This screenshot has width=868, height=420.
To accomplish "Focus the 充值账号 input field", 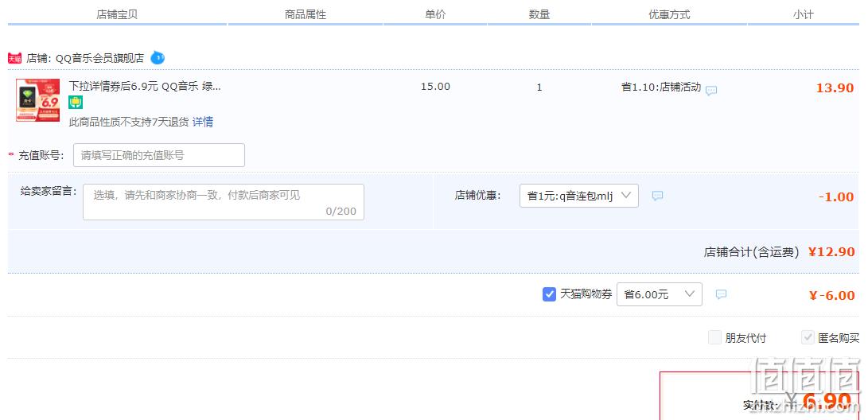I will [159, 155].
